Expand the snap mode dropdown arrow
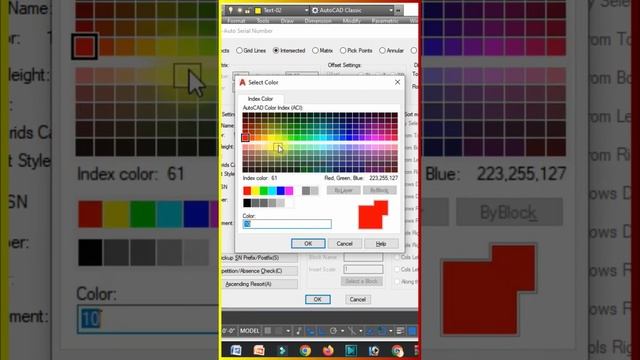The image size is (640, 360). 288,331
